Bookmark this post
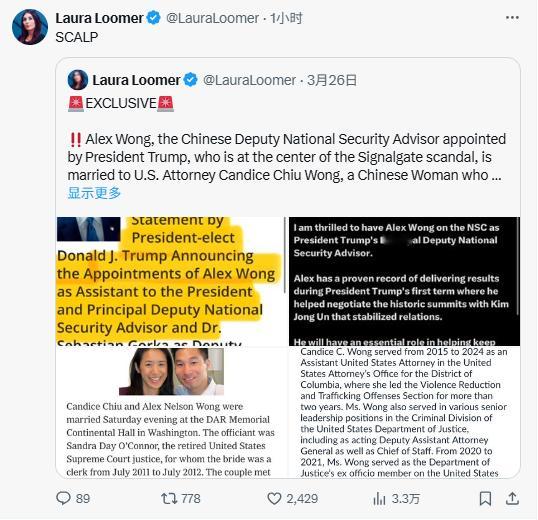The width and height of the screenshot is (538, 520). [485, 498]
